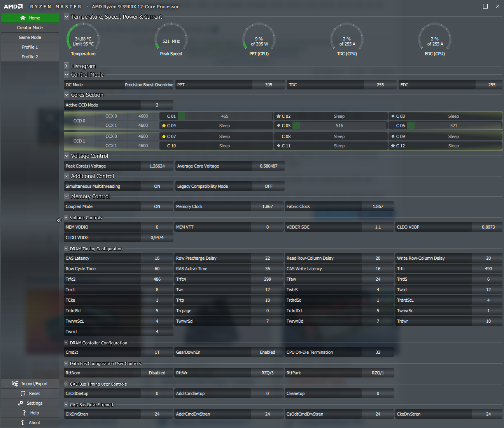Click the dot marker on core C 03
The width and height of the screenshot is (504, 428).
click(x=393, y=116)
